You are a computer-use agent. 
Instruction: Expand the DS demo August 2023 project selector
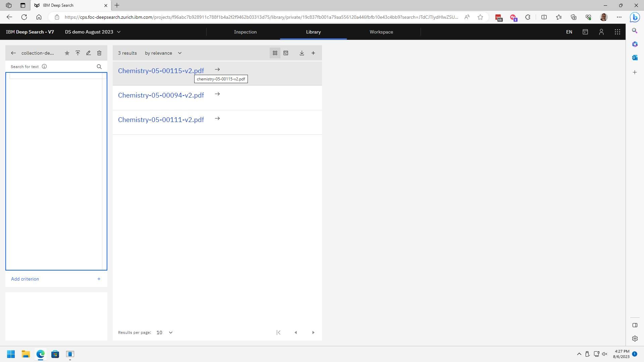click(93, 32)
